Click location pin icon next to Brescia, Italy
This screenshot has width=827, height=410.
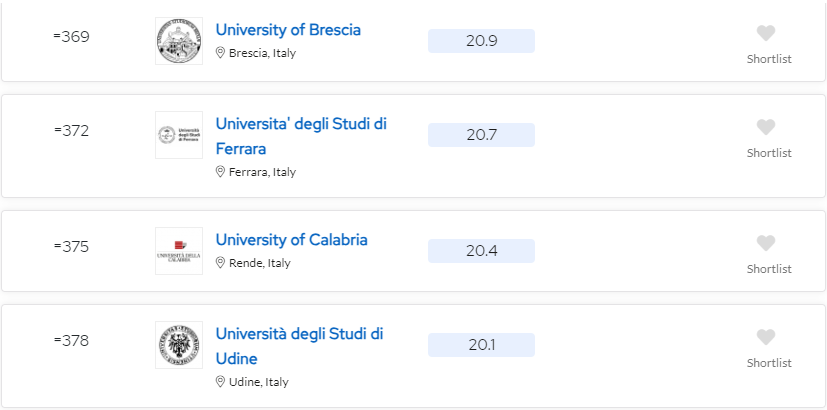220,53
